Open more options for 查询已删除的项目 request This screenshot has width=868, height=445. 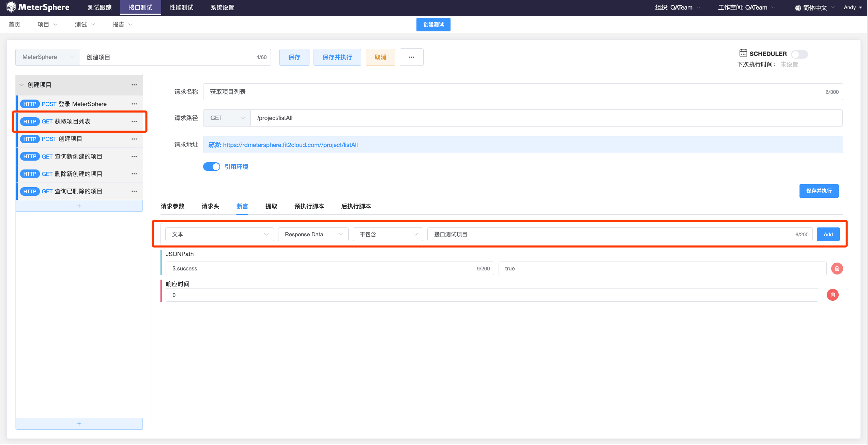134,191
